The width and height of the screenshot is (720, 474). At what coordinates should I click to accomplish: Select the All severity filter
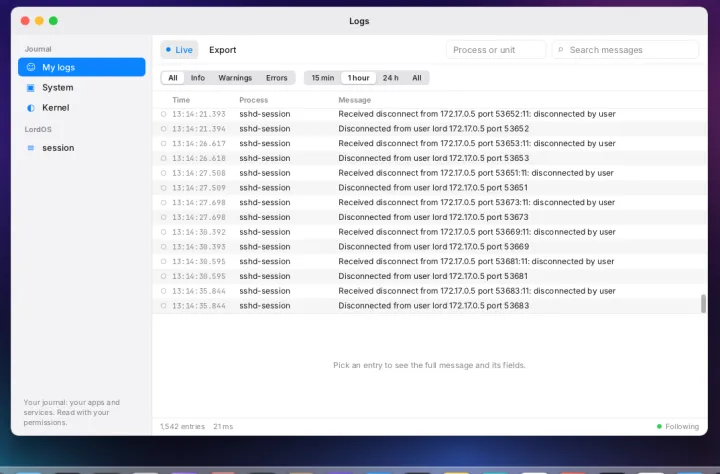click(x=173, y=78)
